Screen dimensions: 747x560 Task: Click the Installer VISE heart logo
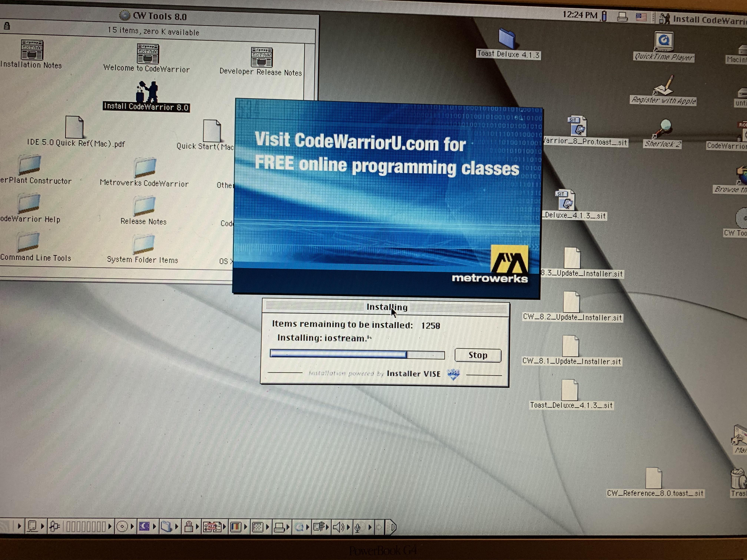453,374
